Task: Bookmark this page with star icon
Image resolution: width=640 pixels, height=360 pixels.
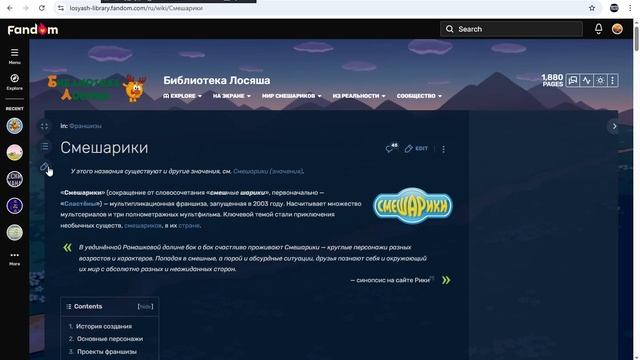Action: 592,8
